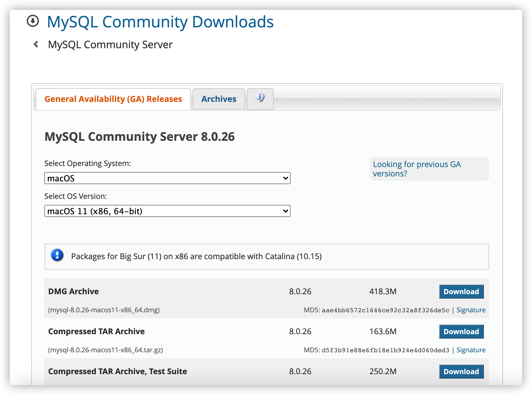The image size is (532, 395).
Task: Click the Select OS Version label
Action: 76,196
